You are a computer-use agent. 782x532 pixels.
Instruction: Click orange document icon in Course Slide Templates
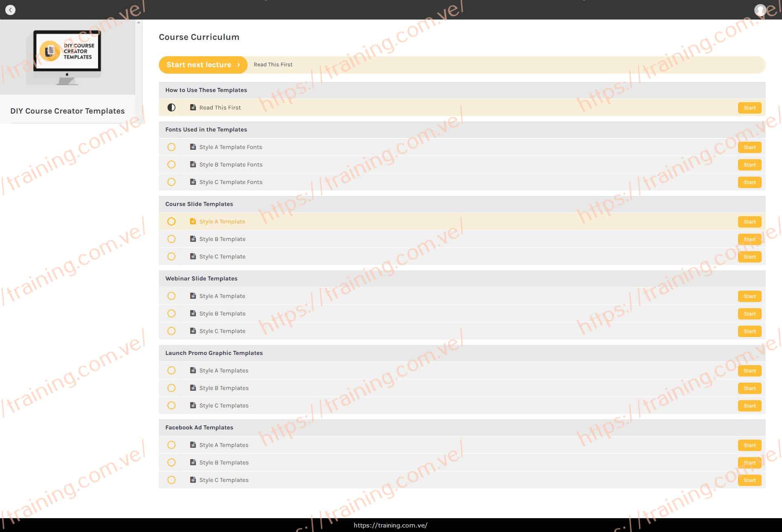[x=193, y=221]
